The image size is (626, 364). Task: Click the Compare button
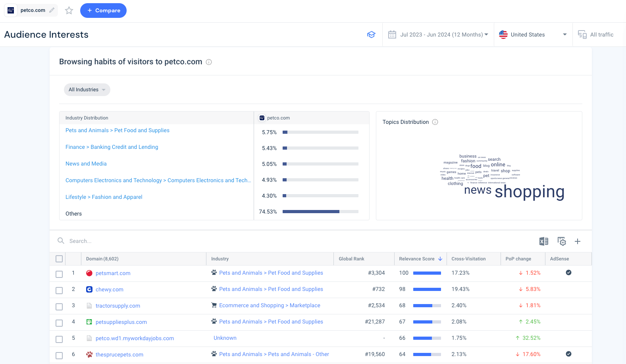[103, 11]
